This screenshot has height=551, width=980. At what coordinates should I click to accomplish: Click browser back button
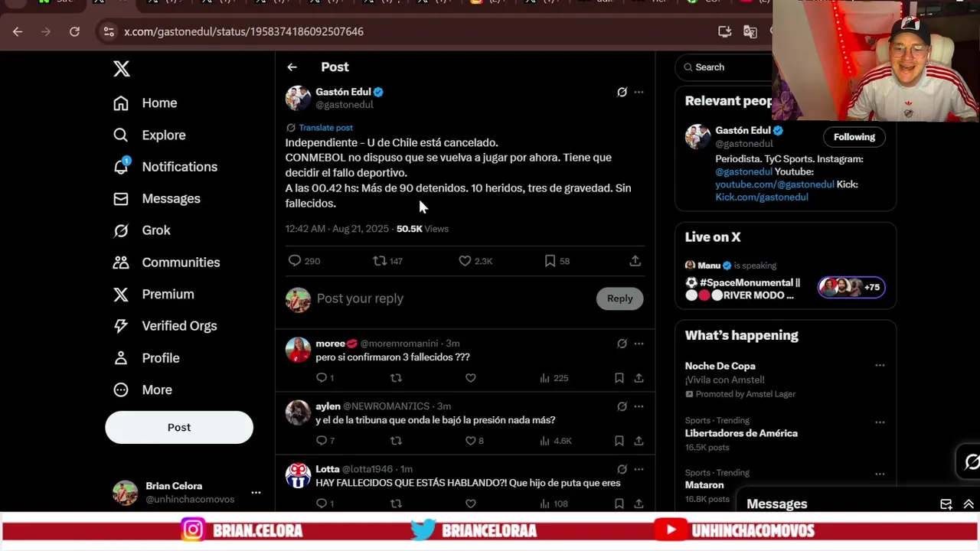[x=18, y=31]
